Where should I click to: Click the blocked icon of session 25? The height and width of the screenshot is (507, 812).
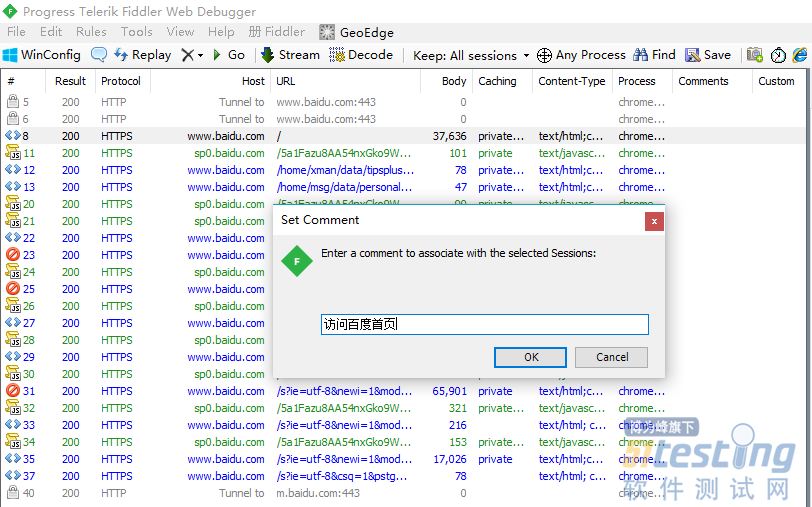pyautogui.click(x=12, y=288)
